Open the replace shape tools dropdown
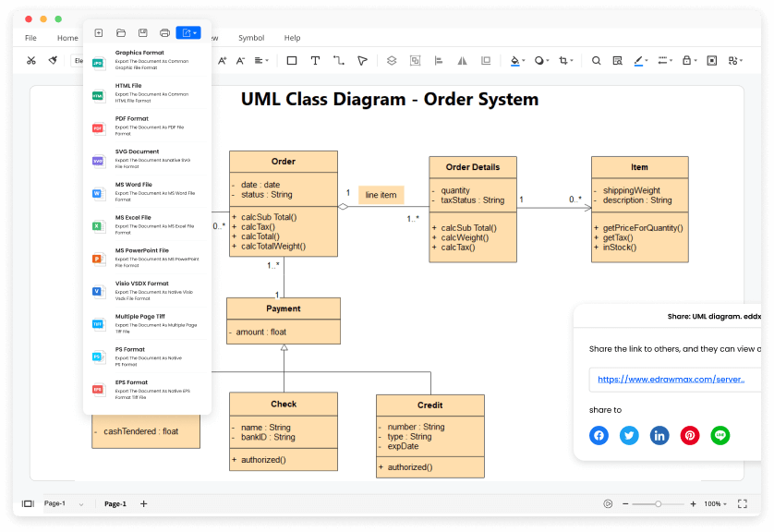 click(x=735, y=61)
